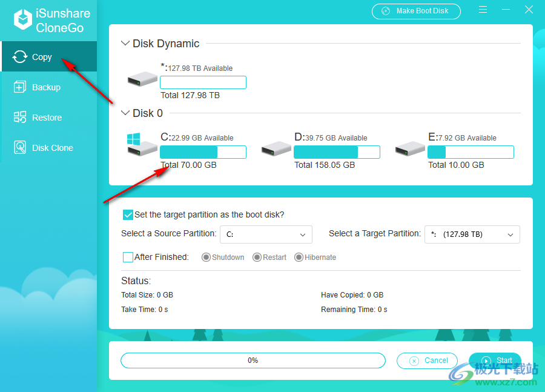This screenshot has height=392, width=545.
Task: Collapse the Disk Dynamic section
Action: point(125,43)
